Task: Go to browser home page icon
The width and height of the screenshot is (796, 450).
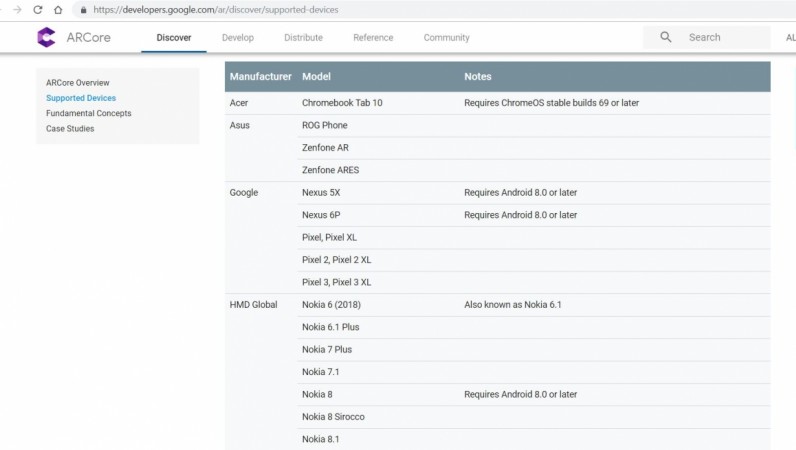Action: coord(58,10)
